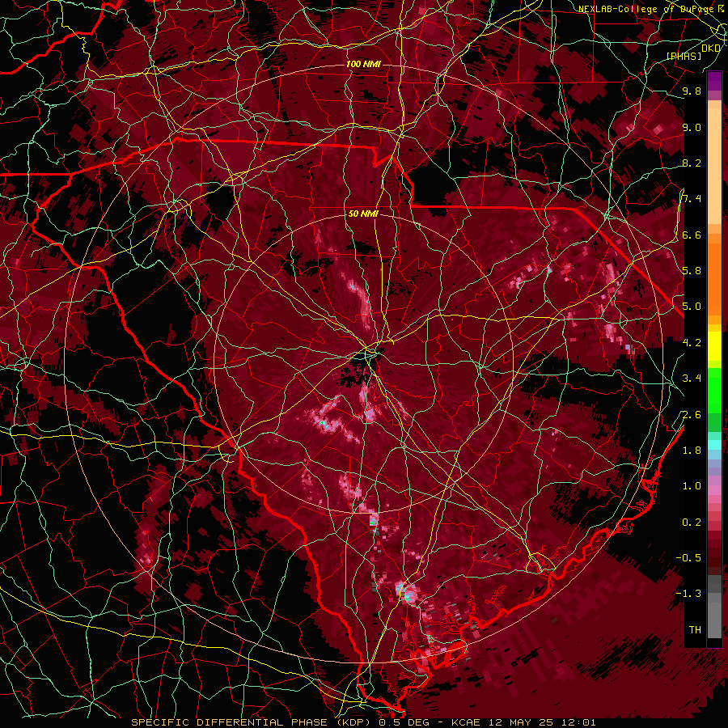Click the SPECIFIC DIFFERENTIAL PHASE (KDP) caption

(x=252, y=722)
